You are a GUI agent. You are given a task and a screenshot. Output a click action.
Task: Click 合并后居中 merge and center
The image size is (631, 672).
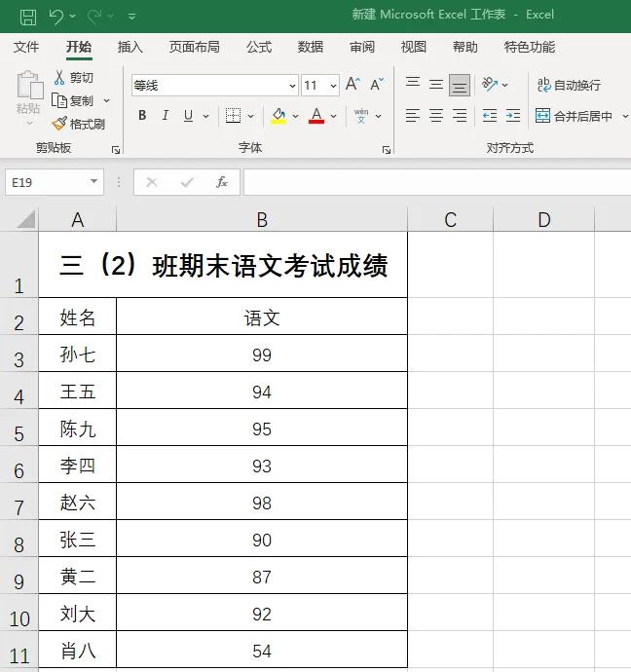pos(574,116)
